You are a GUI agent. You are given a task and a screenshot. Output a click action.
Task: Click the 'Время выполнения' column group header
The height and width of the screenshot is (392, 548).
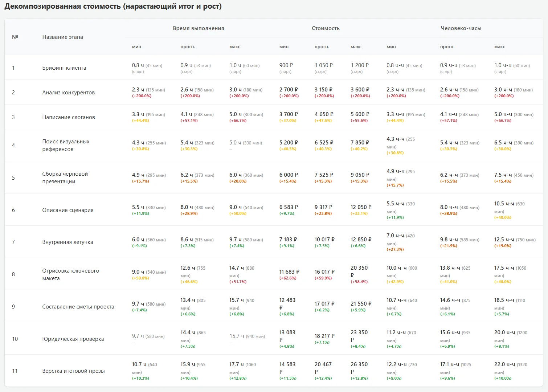point(198,28)
